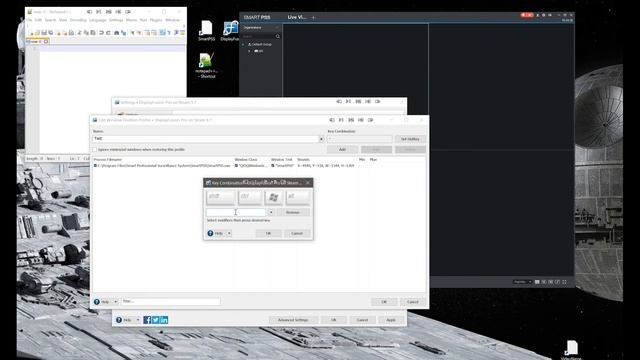Toggle the Windows logo modifier key
The image size is (640, 360).
tap(273, 197)
